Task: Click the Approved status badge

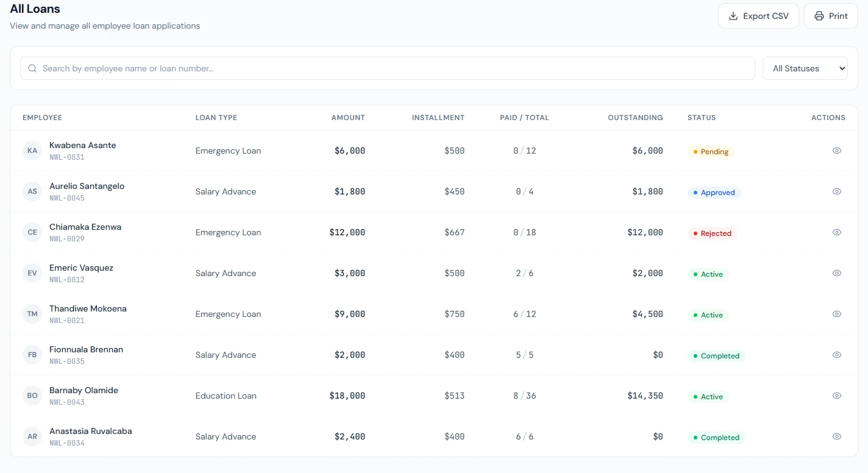Action: [714, 193]
